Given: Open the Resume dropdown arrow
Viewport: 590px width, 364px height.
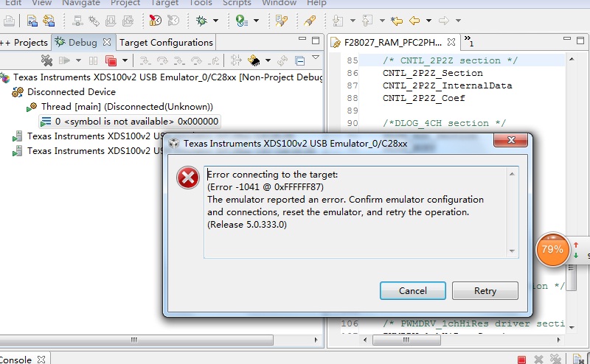Looking at the screenshot, I should pyautogui.click(x=78, y=60).
